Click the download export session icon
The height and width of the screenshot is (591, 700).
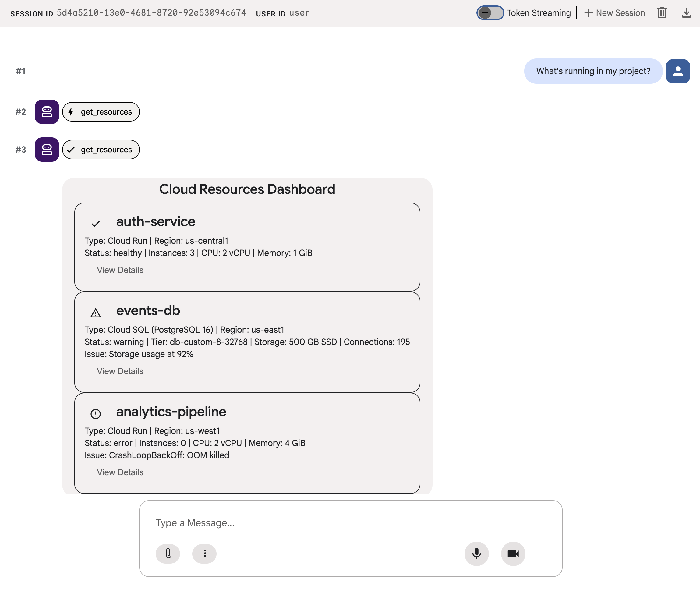point(686,13)
